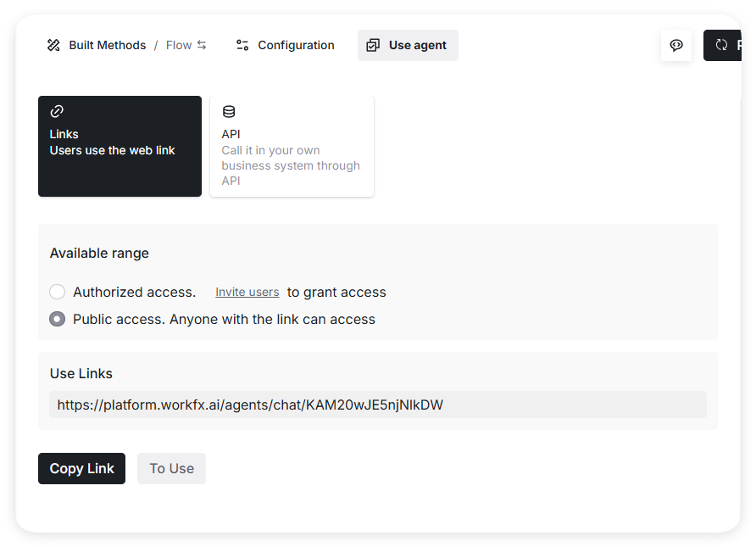Click the chain link icon in Links card
The width and height of the screenshot is (756, 547).
coord(57,111)
